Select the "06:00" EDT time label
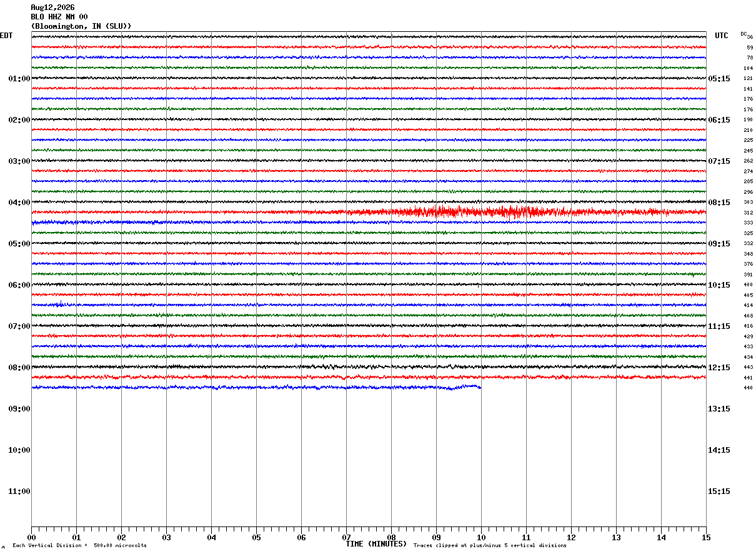Viewport: 756px width, 554px height. [19, 285]
